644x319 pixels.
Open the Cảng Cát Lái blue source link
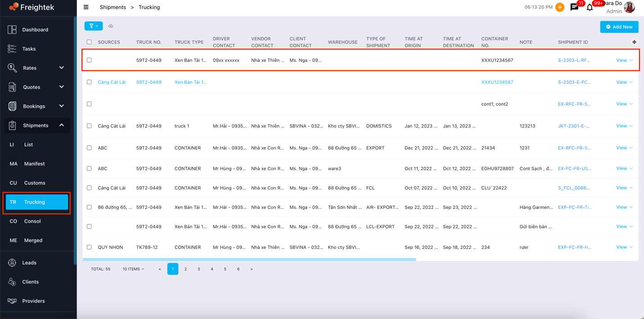(x=112, y=82)
